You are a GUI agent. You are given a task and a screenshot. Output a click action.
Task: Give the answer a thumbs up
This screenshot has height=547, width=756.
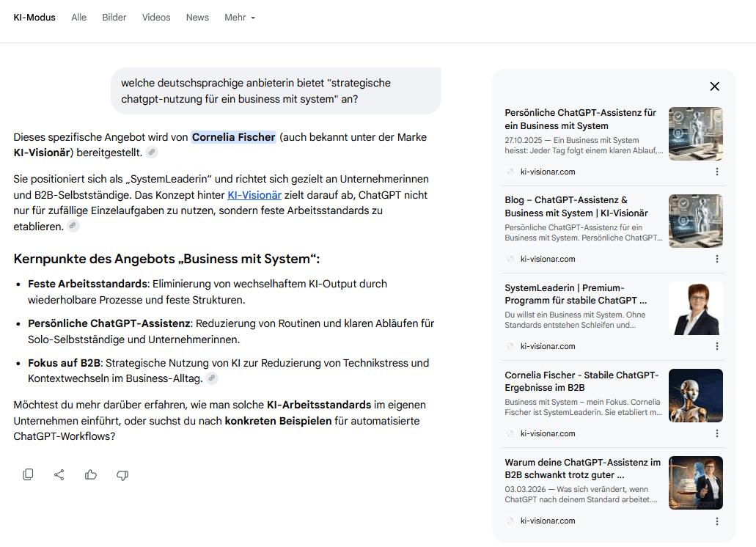pos(91,474)
